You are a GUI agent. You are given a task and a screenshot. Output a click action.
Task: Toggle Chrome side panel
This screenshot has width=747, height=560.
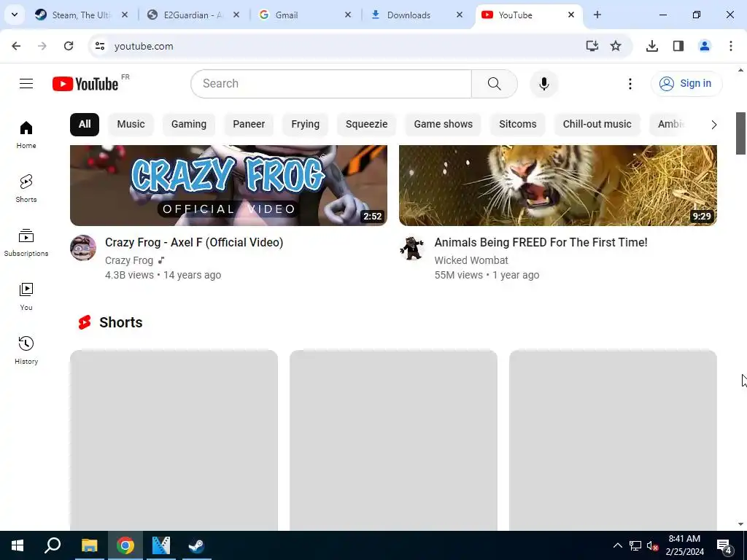678,46
